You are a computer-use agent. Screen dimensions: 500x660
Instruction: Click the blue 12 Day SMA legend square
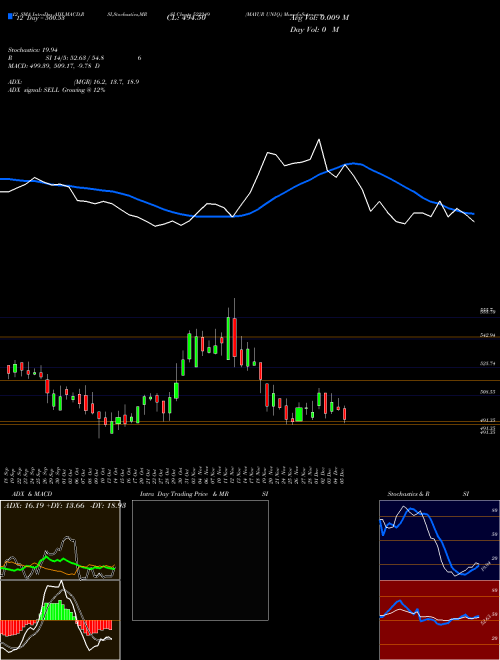[x=10, y=17]
